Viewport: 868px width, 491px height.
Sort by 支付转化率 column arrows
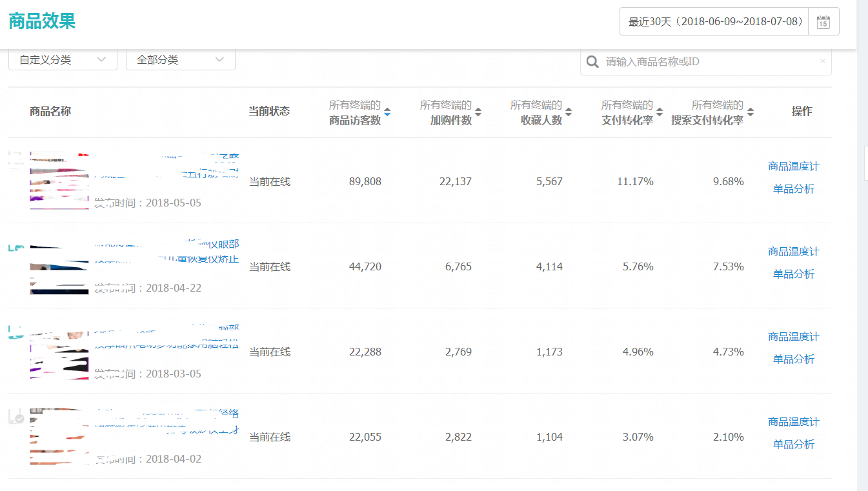[x=660, y=112]
